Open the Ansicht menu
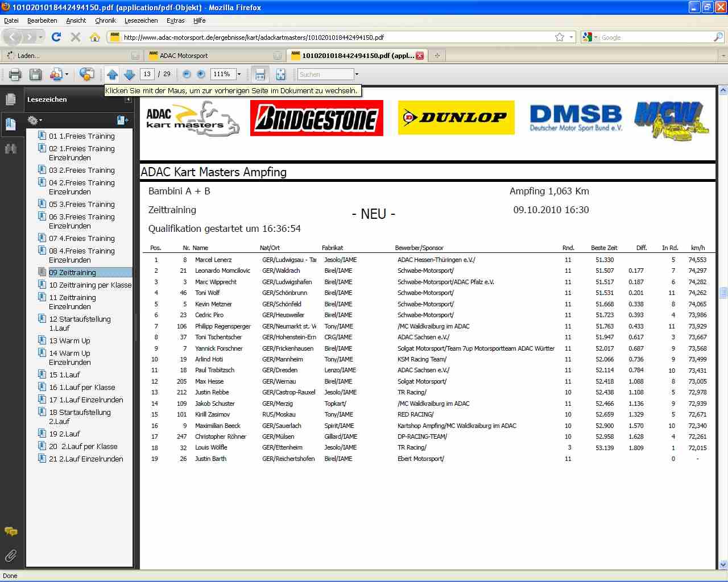 [x=76, y=20]
